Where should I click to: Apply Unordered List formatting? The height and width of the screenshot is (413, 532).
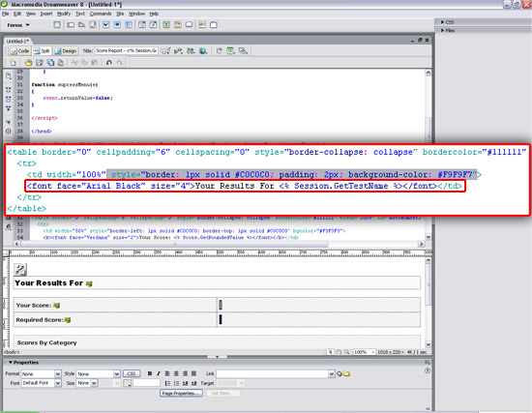pos(167,383)
